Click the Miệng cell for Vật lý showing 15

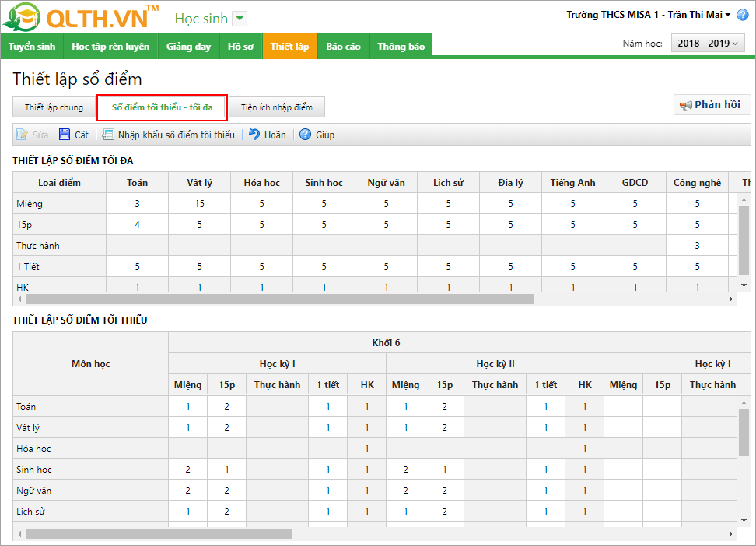coord(200,204)
